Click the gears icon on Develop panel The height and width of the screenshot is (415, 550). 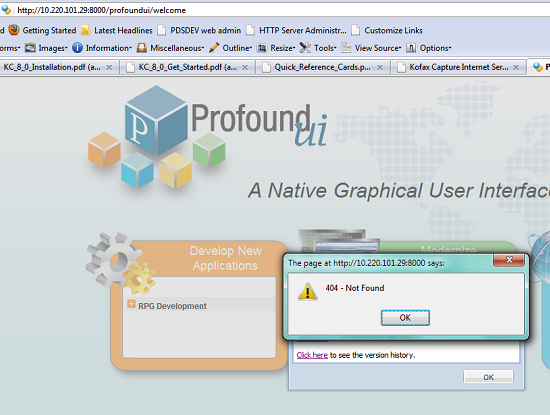tap(120, 263)
